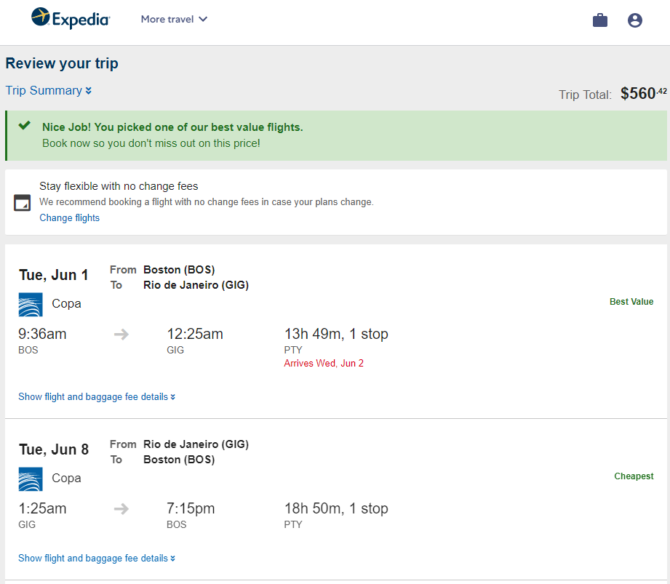This screenshot has height=584, width=670.
Task: Click the Copa logo on Jun 8 flight
Action: [30, 479]
